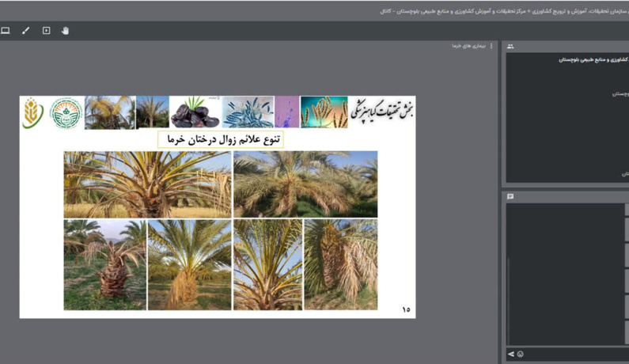Click the blue fungal spores microscope image
The image size is (629, 364).
coord(248,112)
